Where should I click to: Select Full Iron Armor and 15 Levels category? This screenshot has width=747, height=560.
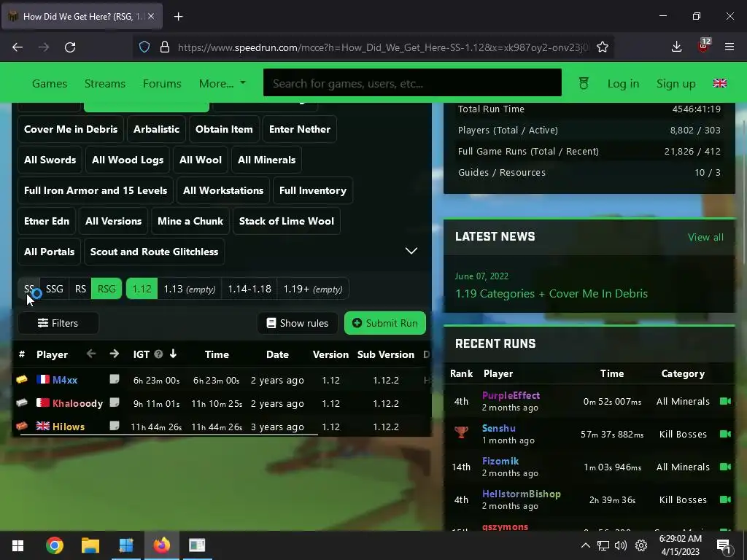pyautogui.click(x=96, y=190)
